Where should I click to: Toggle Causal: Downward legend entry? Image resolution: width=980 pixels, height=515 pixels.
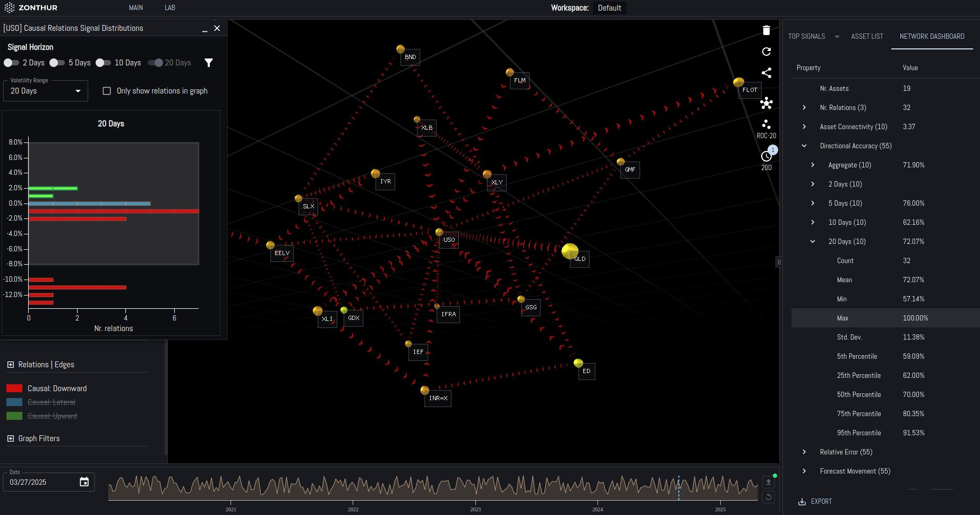[47, 389]
